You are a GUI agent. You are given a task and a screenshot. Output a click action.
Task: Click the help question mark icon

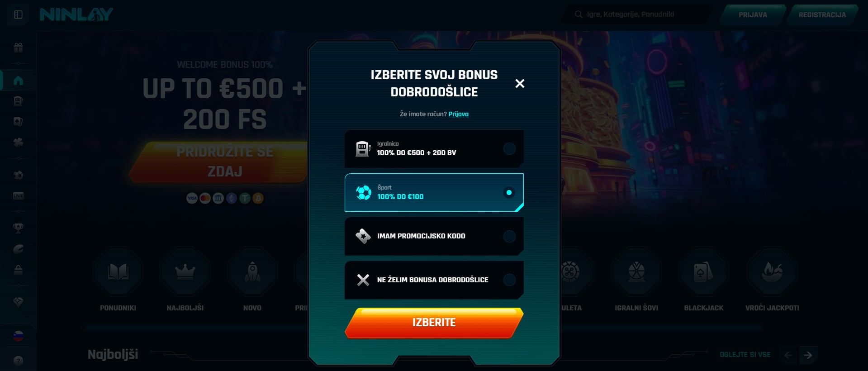18,361
